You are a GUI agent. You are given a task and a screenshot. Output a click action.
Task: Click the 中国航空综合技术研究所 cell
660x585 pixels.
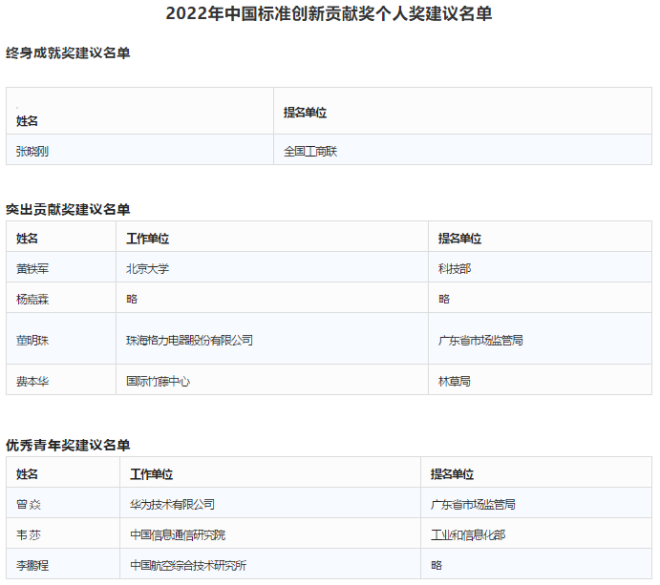coord(188,565)
